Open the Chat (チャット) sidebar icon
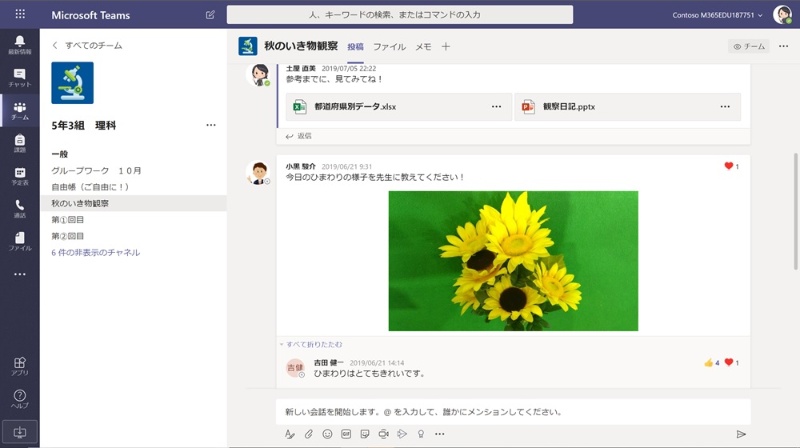 [x=19, y=77]
